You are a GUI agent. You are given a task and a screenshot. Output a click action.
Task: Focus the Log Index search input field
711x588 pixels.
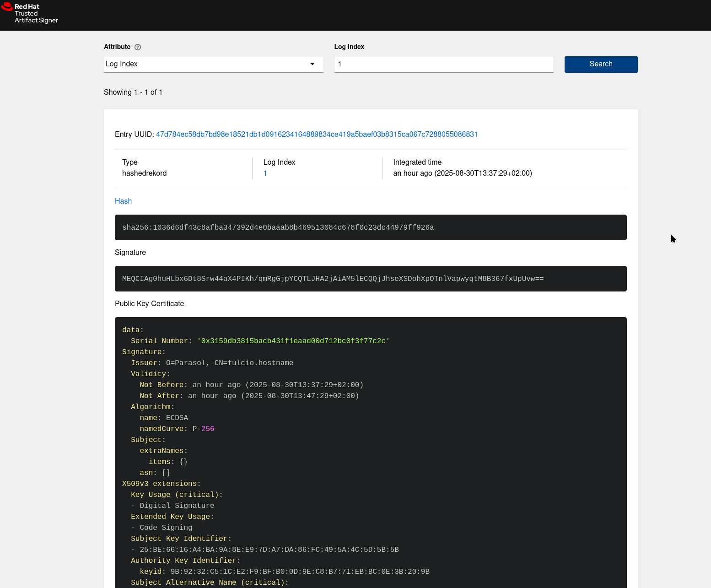(443, 64)
